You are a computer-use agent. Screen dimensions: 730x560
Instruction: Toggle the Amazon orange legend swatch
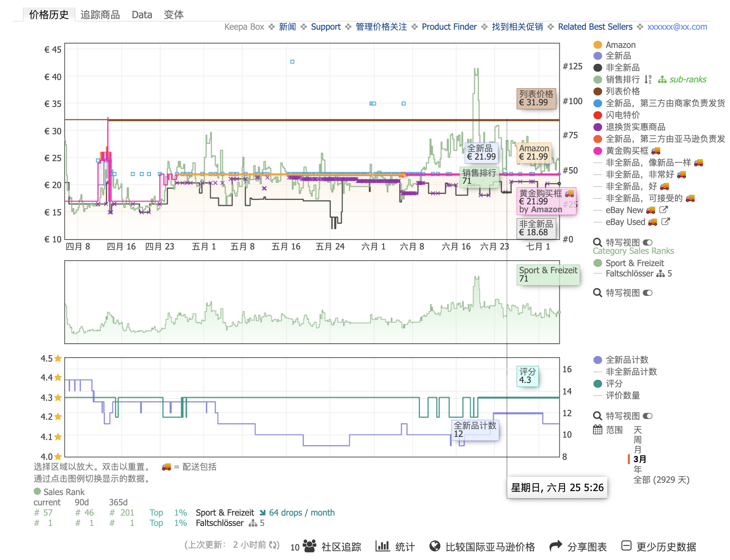(598, 45)
